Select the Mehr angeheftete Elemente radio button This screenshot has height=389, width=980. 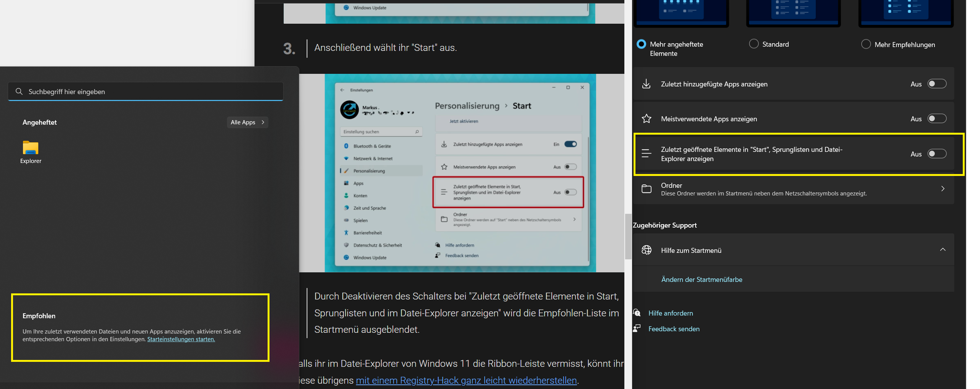point(641,44)
